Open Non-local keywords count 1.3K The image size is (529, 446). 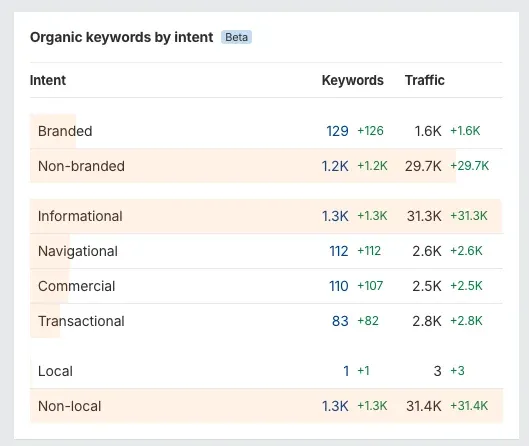click(x=335, y=406)
